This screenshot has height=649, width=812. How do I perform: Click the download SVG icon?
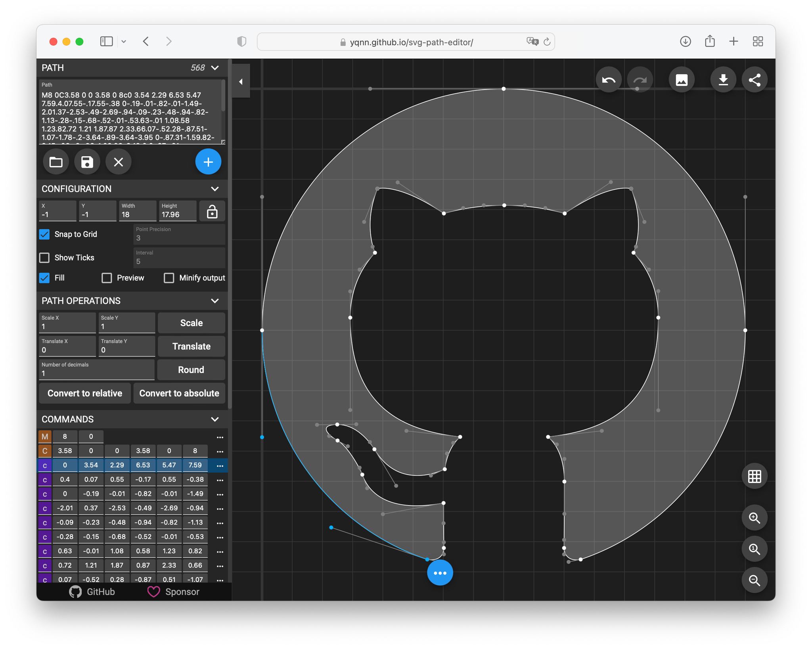723,80
